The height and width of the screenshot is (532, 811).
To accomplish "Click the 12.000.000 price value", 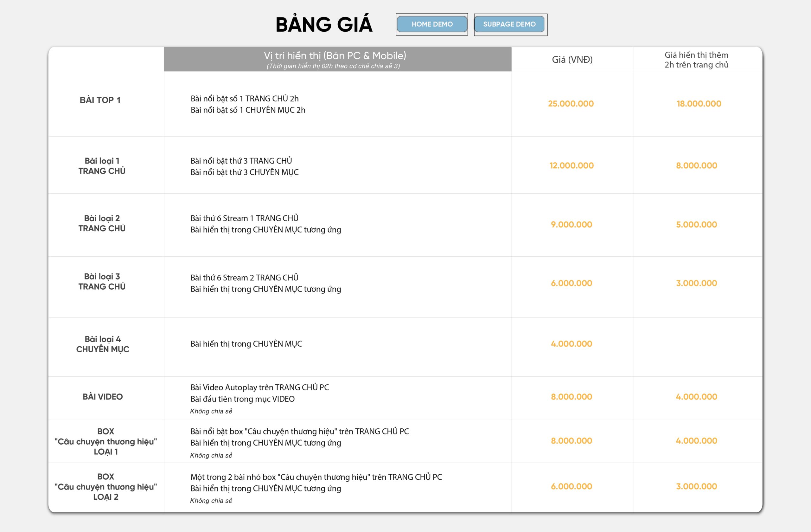I will (572, 166).
